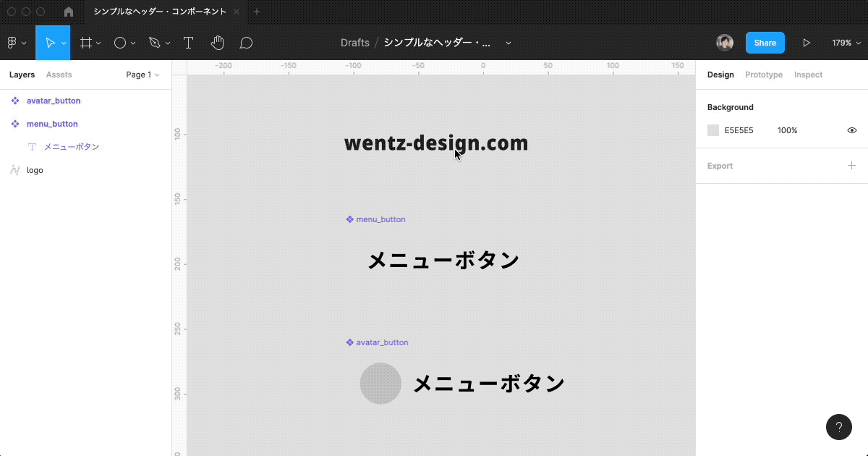Click the background color swatch E5E5E5
The width and height of the screenshot is (868, 456).
[x=713, y=130]
